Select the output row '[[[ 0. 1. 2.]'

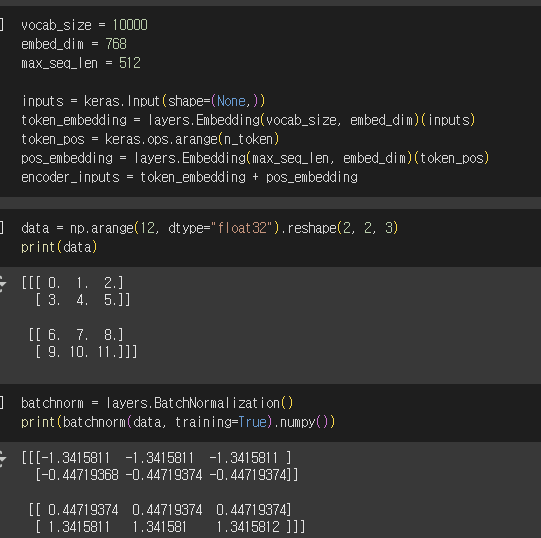pos(72,283)
